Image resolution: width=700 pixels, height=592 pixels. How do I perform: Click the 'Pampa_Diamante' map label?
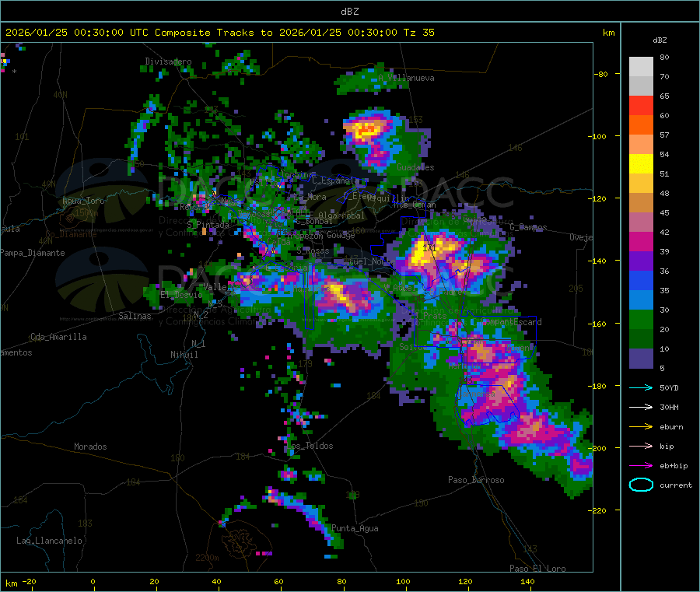[32, 253]
